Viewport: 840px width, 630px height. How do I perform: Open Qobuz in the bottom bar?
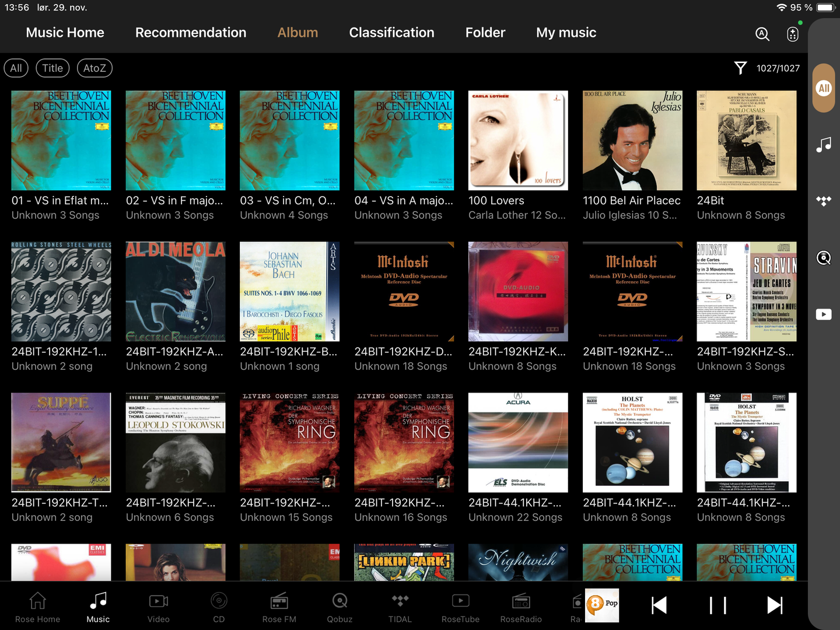[x=339, y=607]
